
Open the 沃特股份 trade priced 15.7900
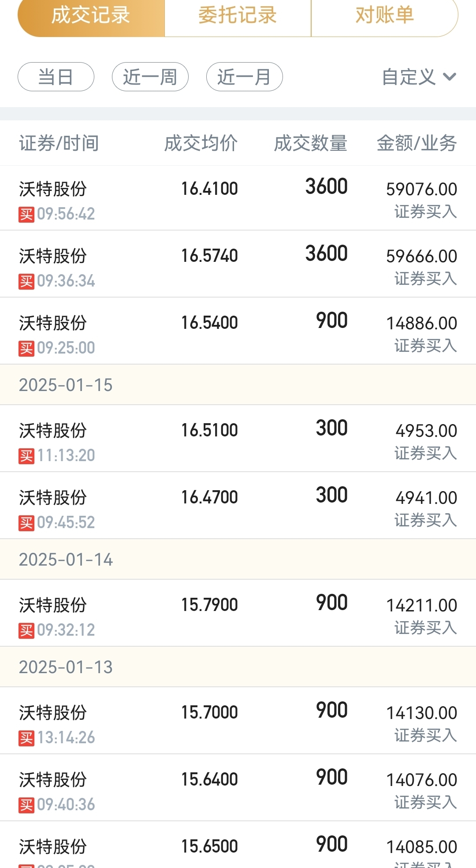pos(238,613)
